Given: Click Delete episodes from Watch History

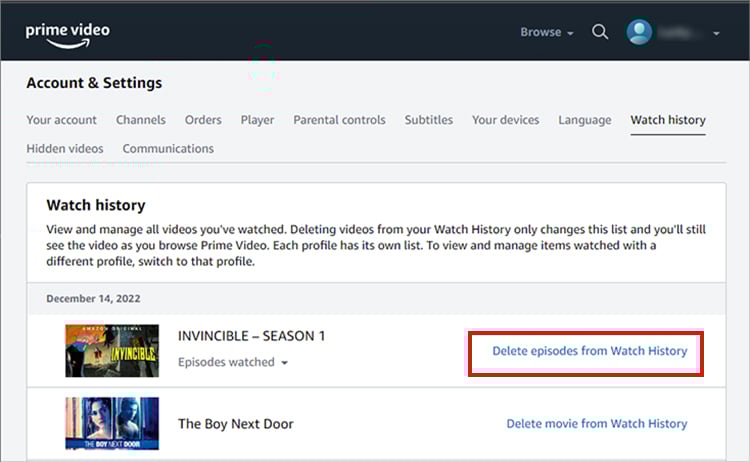Looking at the screenshot, I should (x=590, y=351).
